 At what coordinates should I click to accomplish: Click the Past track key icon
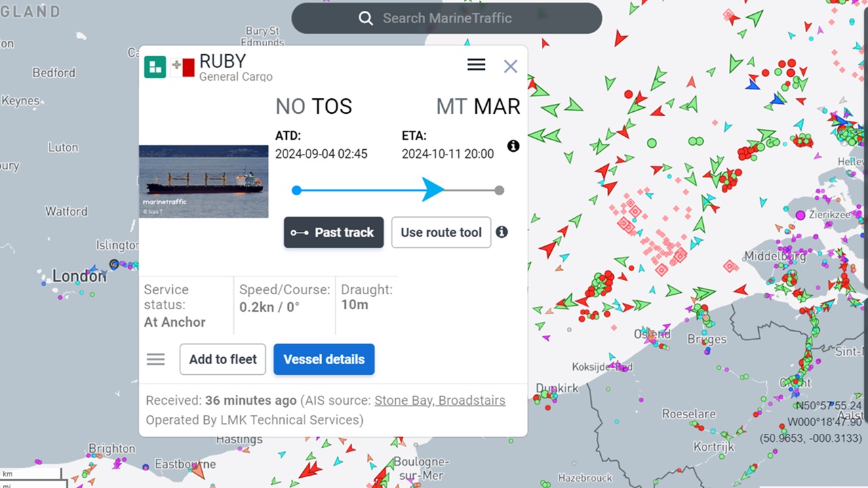pos(301,232)
